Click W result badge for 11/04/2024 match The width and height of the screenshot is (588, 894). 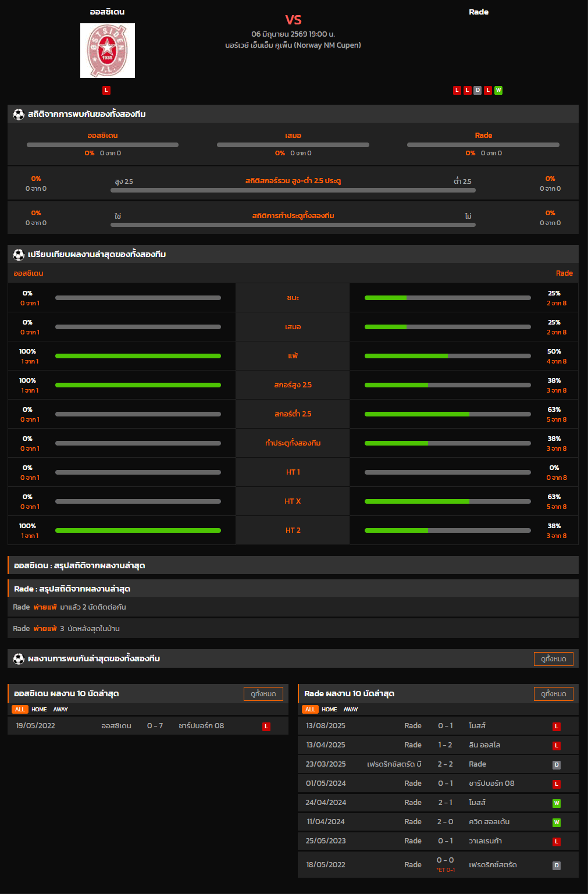[x=557, y=822]
